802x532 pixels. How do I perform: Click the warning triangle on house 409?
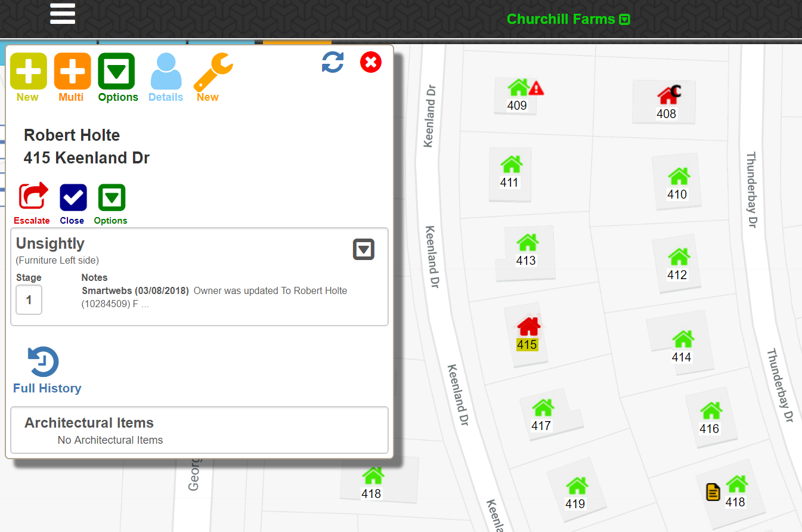pos(536,88)
